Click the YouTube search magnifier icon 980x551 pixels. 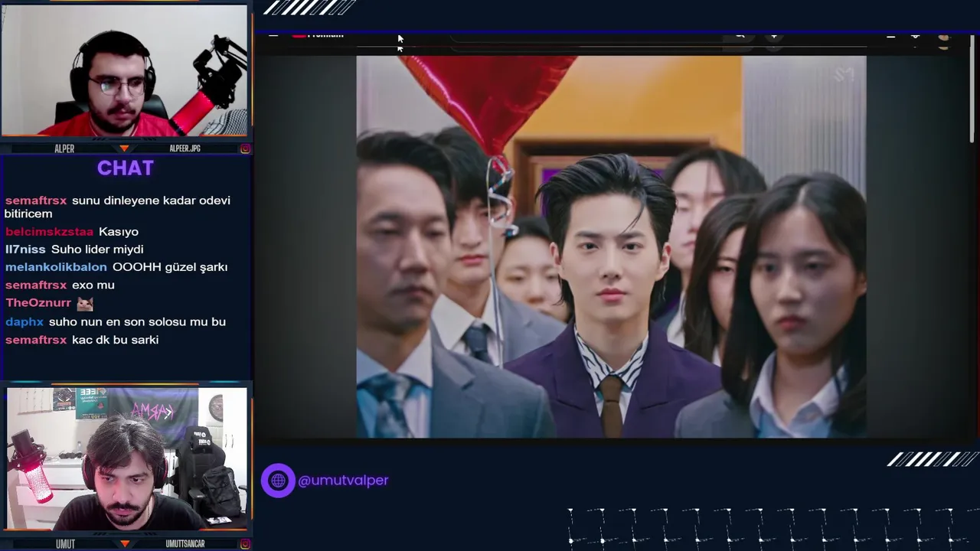pos(740,34)
